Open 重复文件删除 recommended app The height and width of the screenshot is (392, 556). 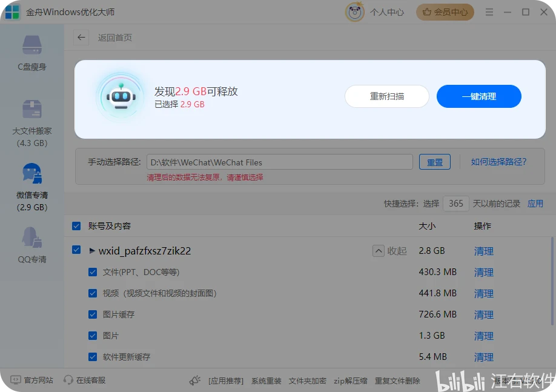(397, 380)
